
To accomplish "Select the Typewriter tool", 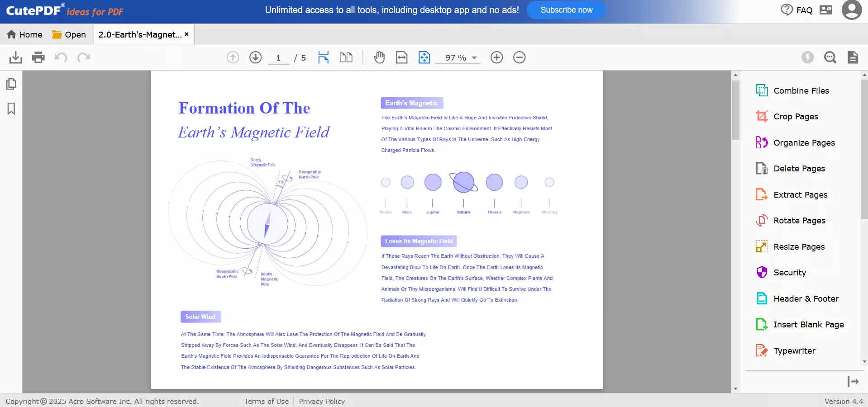I will tap(794, 350).
